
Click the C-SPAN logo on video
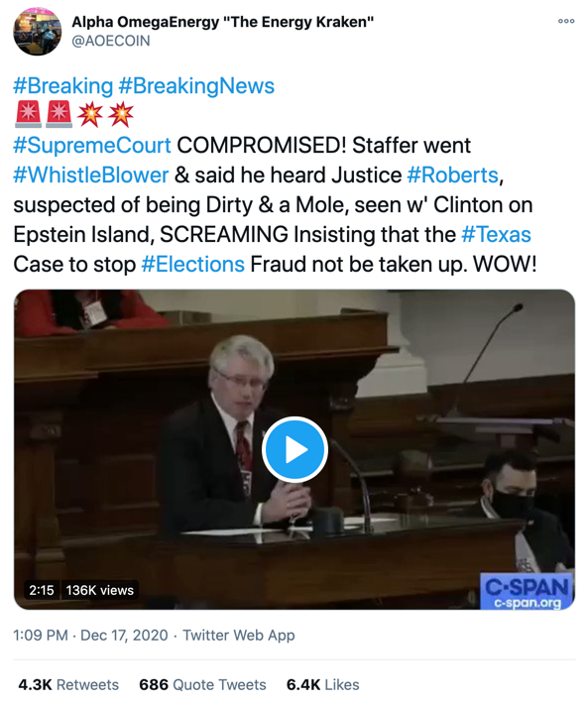pos(527,592)
